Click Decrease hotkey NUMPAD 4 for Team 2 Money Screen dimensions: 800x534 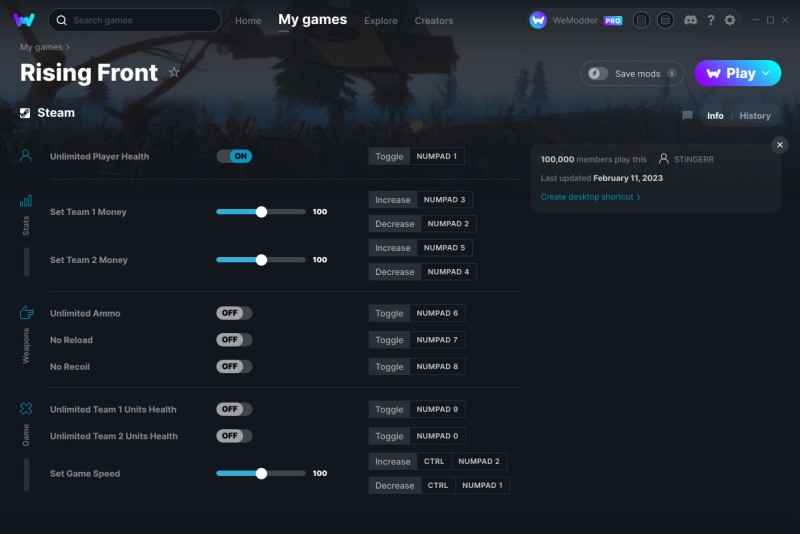(422, 272)
